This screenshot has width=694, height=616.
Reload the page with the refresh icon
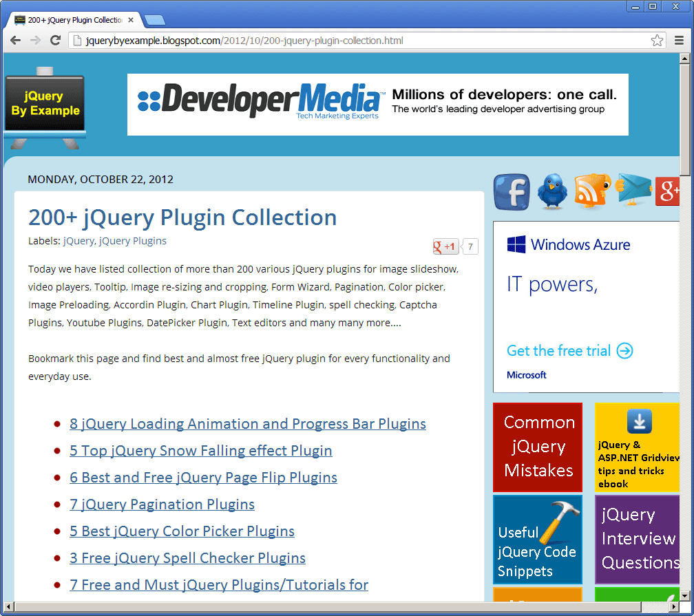55,41
